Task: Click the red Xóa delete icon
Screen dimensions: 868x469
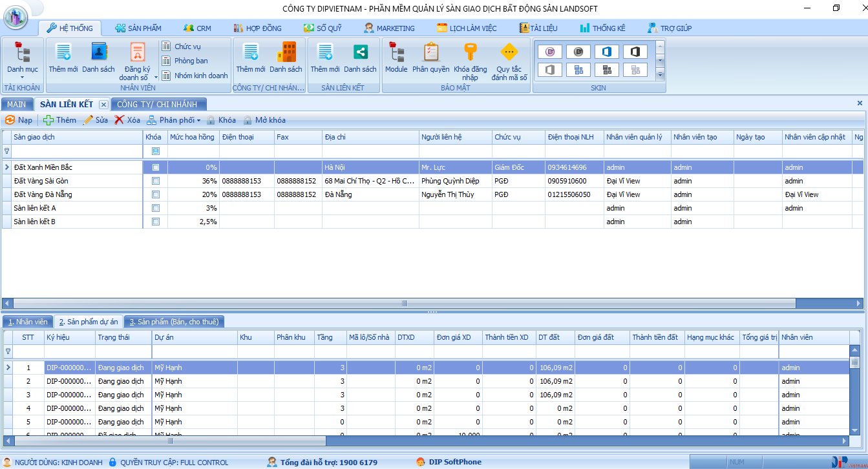Action: 120,120
